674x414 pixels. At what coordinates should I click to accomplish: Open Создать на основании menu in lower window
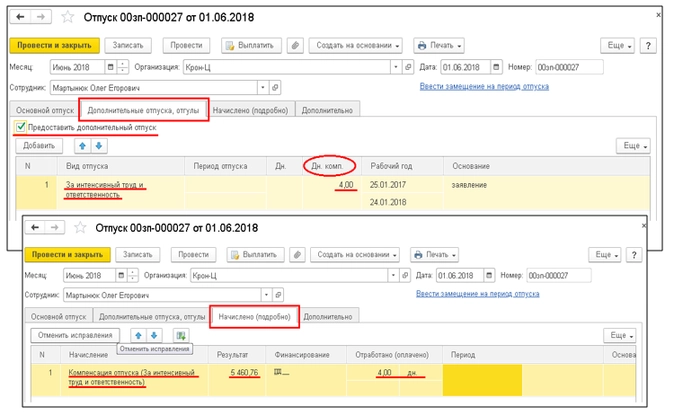coord(355,255)
